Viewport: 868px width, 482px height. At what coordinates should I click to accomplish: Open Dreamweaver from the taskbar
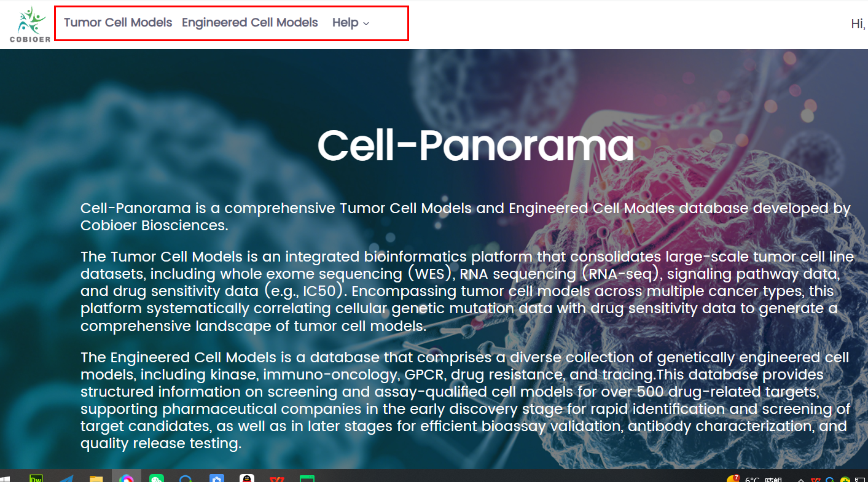pos(36,478)
